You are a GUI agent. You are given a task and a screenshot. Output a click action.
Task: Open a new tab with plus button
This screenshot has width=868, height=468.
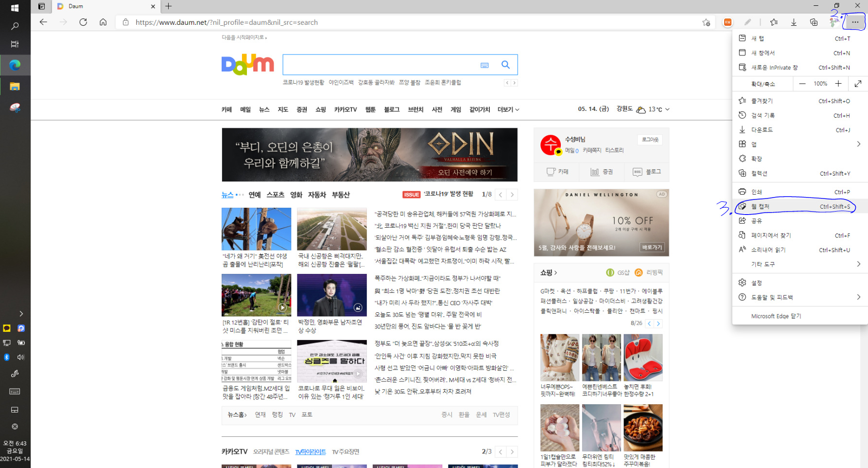click(169, 6)
